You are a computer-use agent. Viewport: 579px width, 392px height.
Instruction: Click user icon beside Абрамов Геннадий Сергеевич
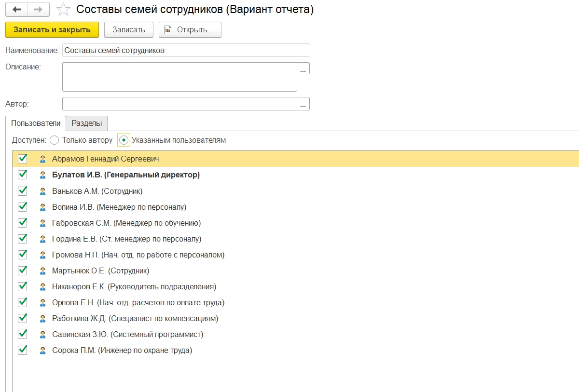43,159
